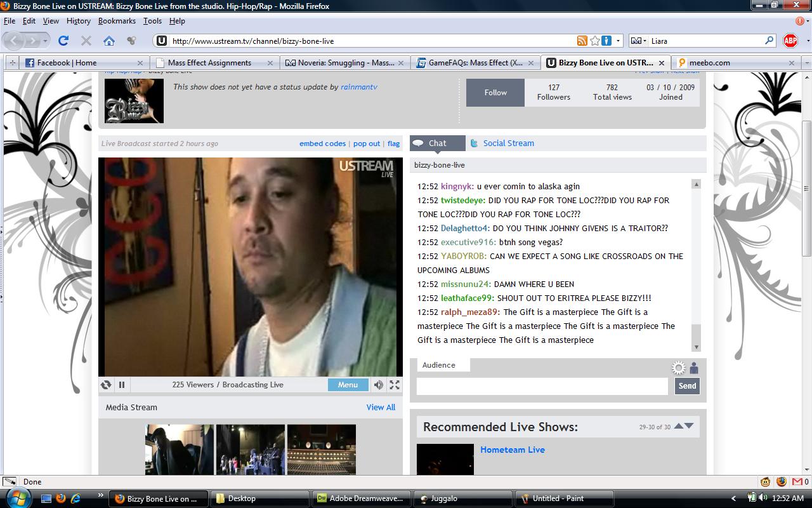Enter fullscreen mode on the video player

tap(395, 385)
